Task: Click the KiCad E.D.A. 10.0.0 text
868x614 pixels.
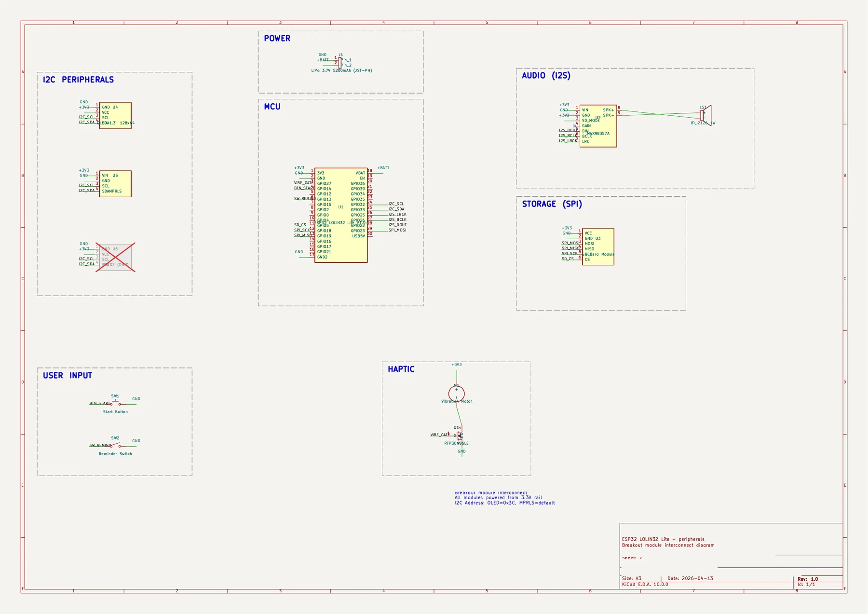Action: pos(645,584)
